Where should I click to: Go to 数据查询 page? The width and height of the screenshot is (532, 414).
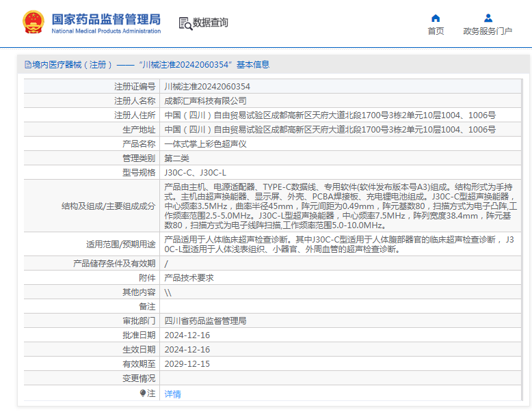tap(211, 23)
